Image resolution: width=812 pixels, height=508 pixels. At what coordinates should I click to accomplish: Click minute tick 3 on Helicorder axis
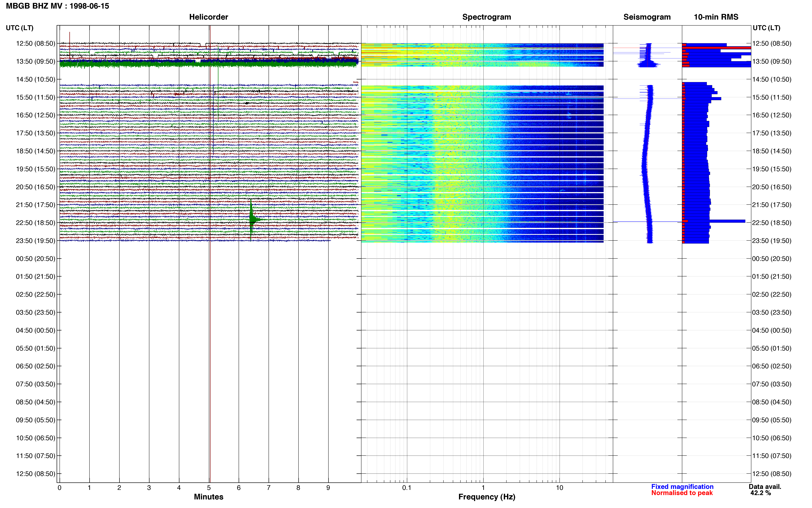(x=149, y=487)
